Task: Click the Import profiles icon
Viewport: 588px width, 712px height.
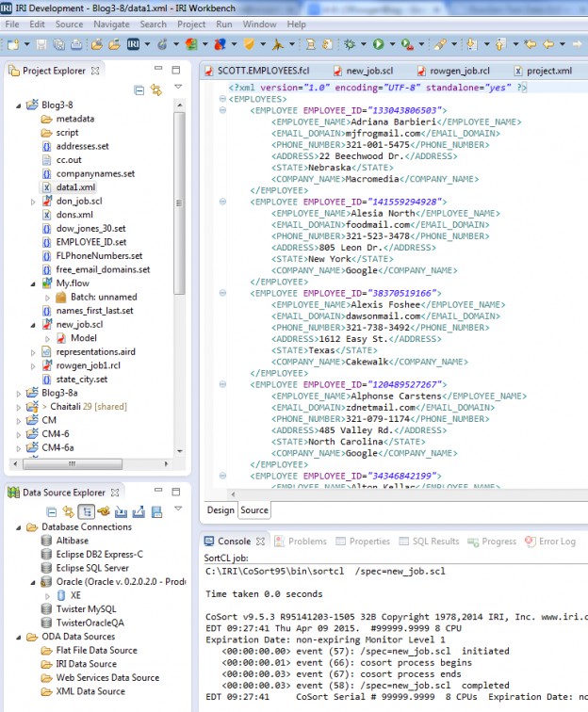Action: pyautogui.click(x=121, y=511)
